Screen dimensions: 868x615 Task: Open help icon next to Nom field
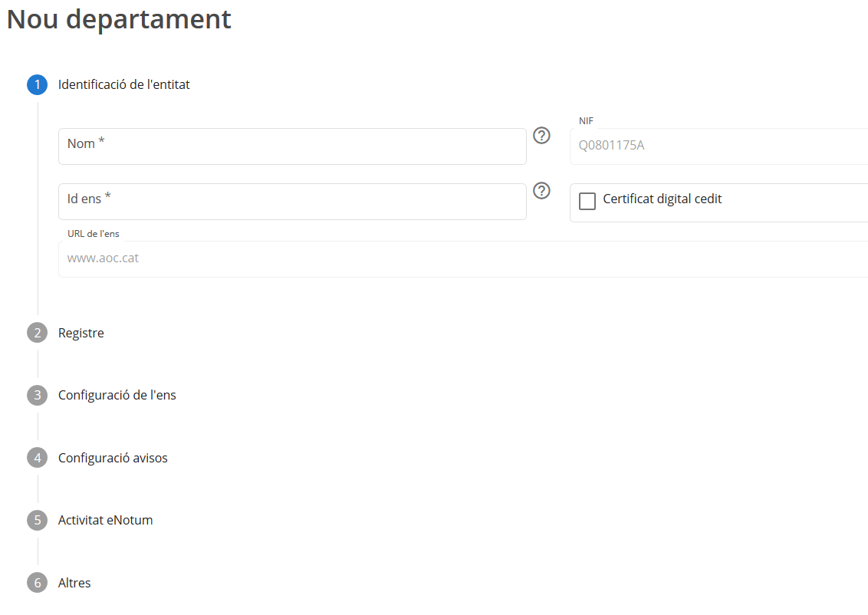coord(541,136)
